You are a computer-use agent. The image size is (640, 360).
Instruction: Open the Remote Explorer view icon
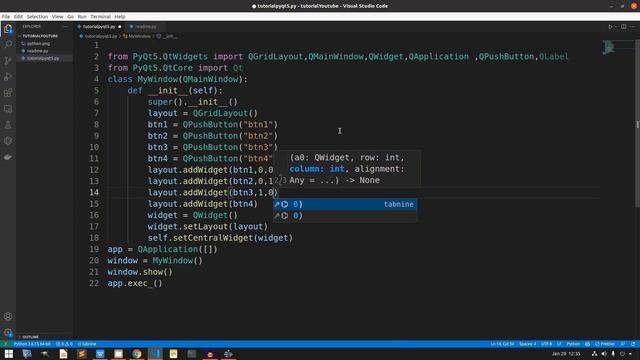(8, 109)
